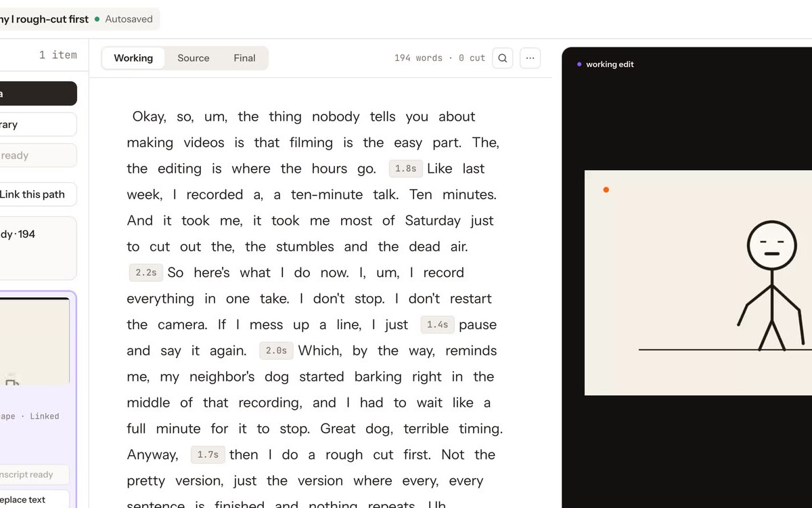Click the working edit label in preview

pos(606,64)
